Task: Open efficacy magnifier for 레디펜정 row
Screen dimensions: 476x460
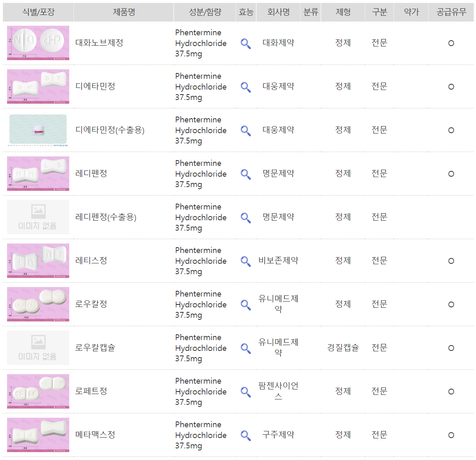Action: tap(245, 174)
